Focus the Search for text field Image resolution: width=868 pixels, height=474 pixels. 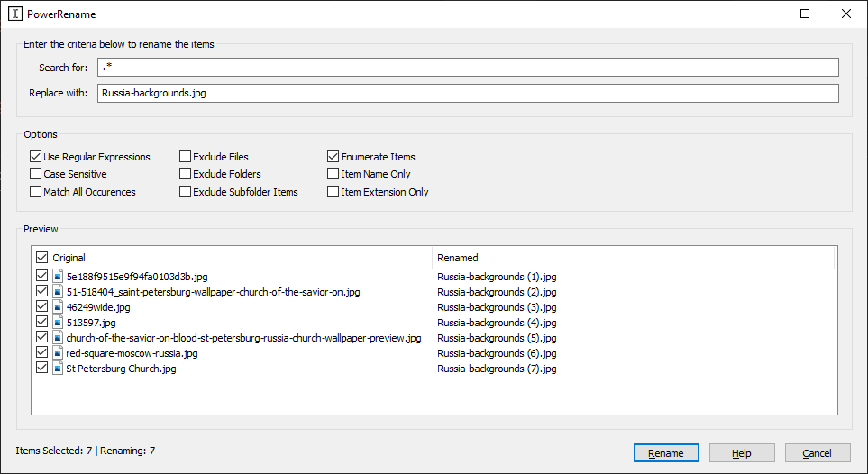[468, 68]
